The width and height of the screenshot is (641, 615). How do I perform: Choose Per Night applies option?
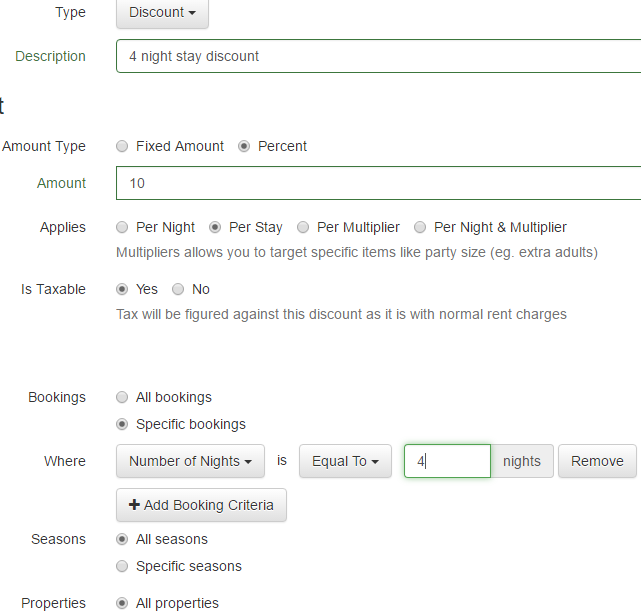point(122,227)
